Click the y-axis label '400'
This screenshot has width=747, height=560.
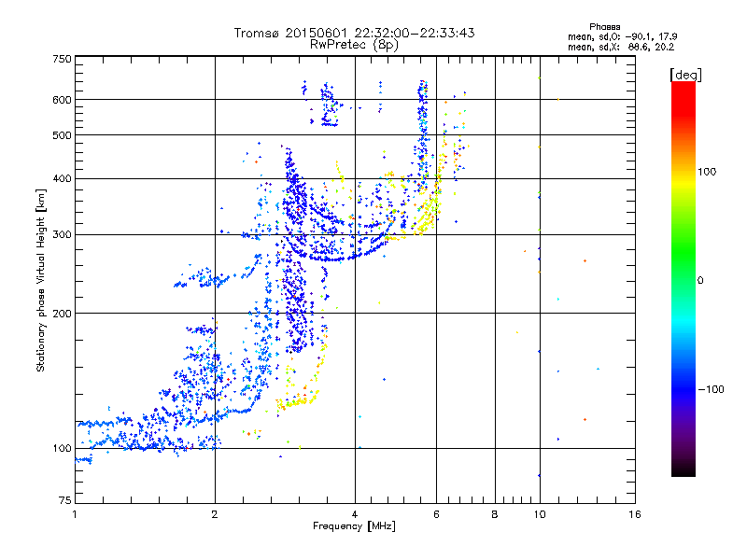(62, 178)
